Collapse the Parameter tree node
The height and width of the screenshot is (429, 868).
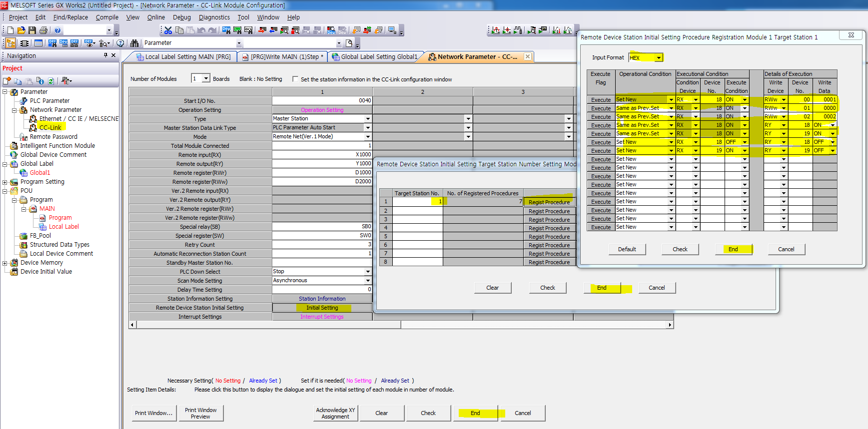(x=5, y=92)
